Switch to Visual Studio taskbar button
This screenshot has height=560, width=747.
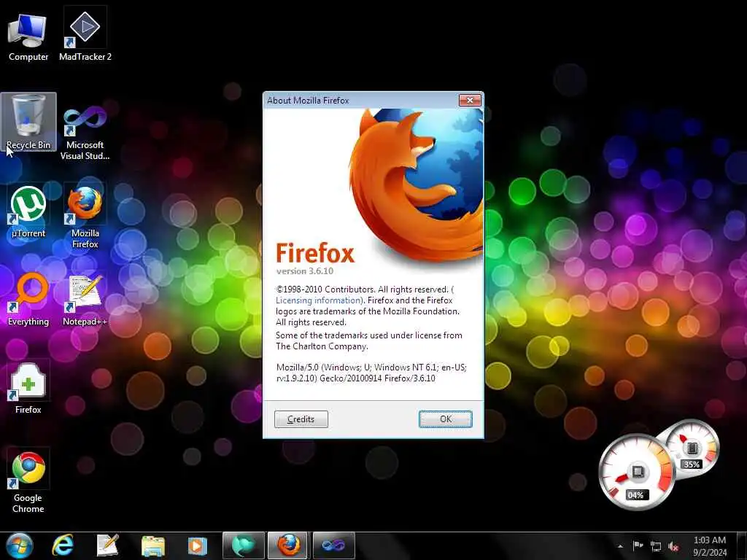click(333, 545)
